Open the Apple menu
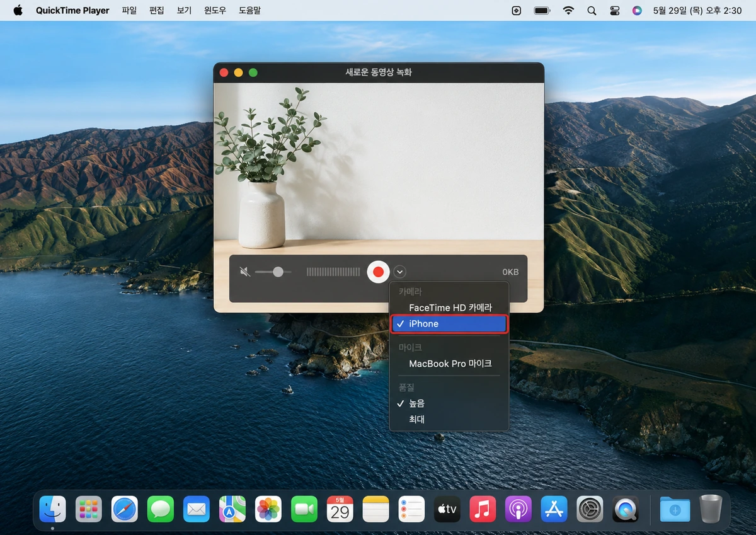Viewport: 756px width, 535px height. click(18, 10)
